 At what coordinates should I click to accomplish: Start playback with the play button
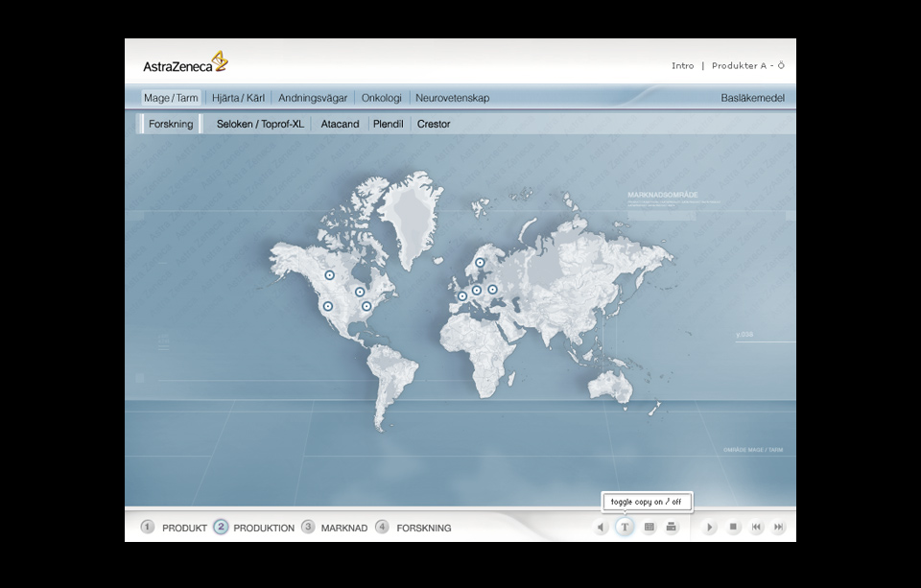[x=710, y=527]
